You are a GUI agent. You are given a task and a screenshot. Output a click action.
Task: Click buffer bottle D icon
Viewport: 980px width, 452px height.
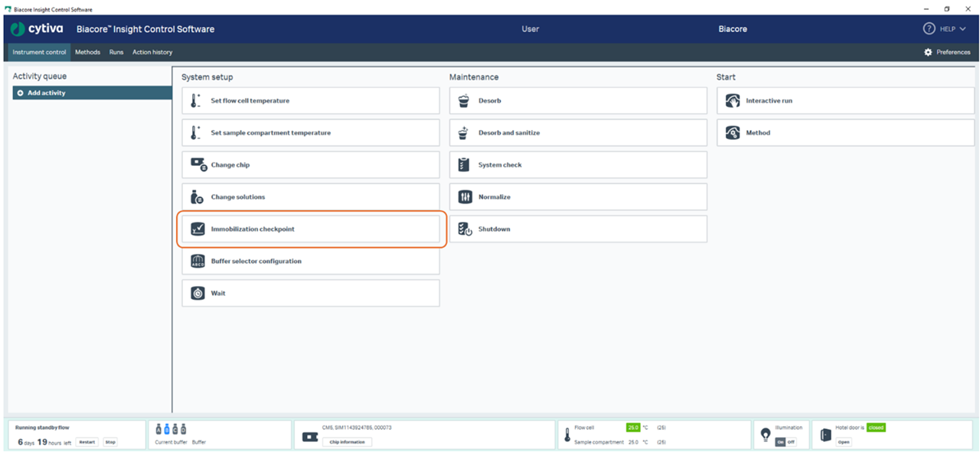pyautogui.click(x=184, y=429)
